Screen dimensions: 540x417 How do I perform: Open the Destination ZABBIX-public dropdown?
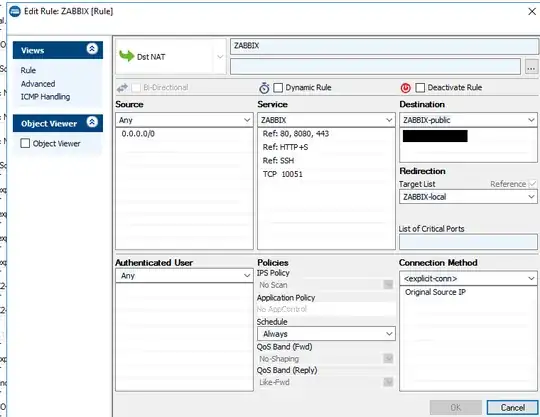(468, 120)
